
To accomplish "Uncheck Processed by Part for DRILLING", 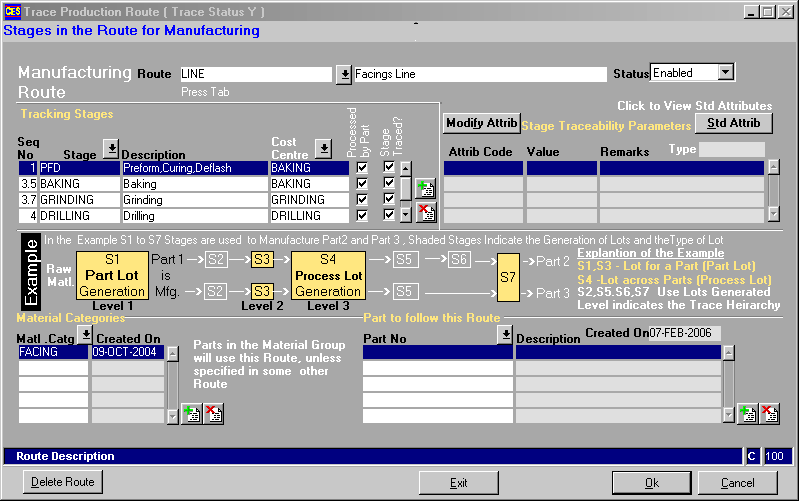I will pos(362,216).
